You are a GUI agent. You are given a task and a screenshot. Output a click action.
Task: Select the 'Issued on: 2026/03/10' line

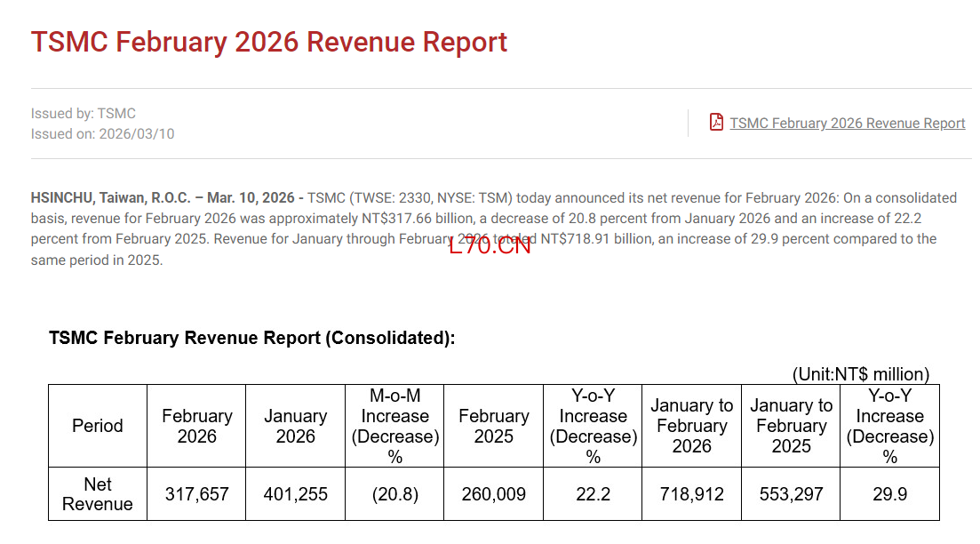(102, 134)
